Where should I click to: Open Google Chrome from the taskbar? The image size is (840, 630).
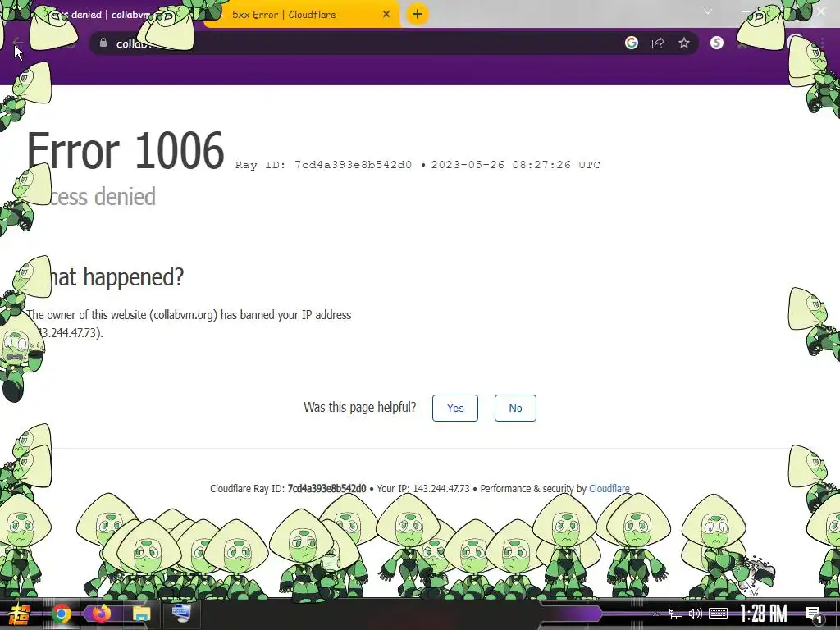pyautogui.click(x=62, y=614)
